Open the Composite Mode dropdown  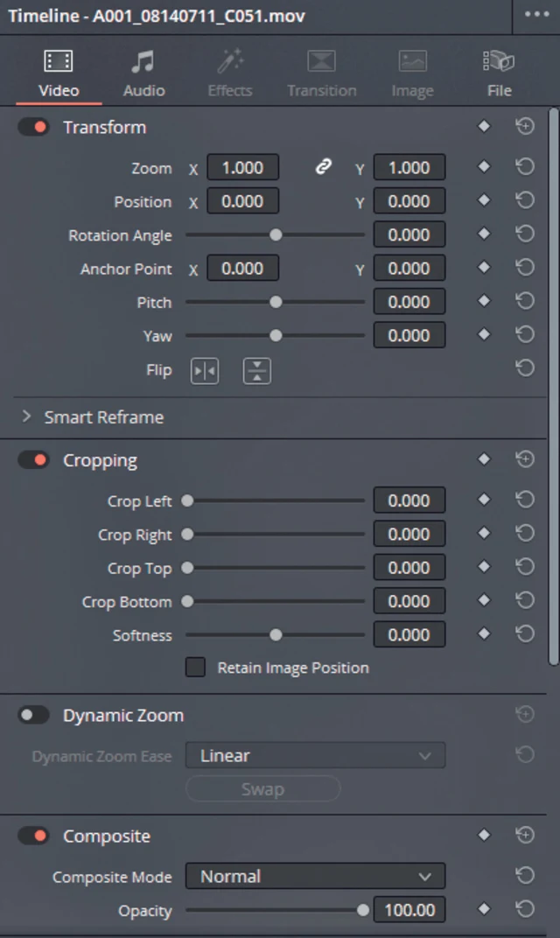315,876
